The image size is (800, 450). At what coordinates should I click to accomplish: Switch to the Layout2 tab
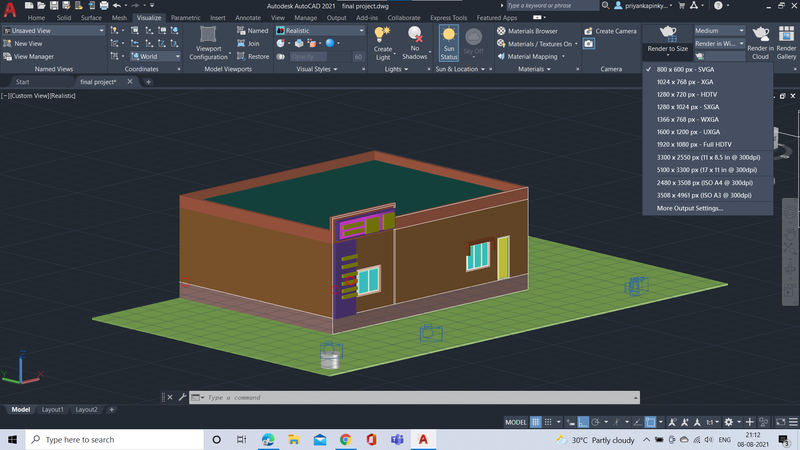[86, 409]
